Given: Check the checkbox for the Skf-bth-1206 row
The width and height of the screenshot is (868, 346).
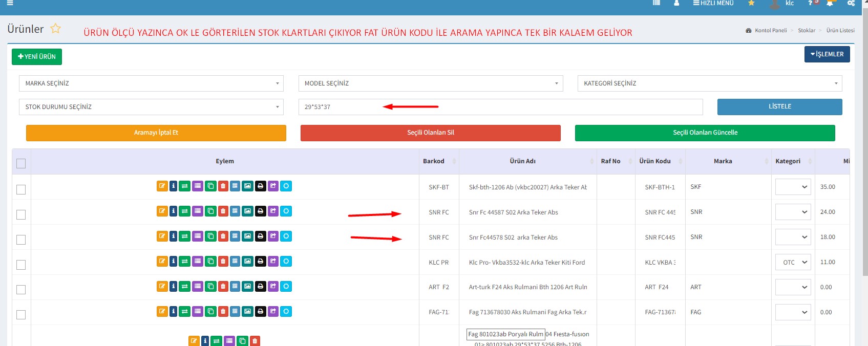Looking at the screenshot, I should (x=21, y=189).
